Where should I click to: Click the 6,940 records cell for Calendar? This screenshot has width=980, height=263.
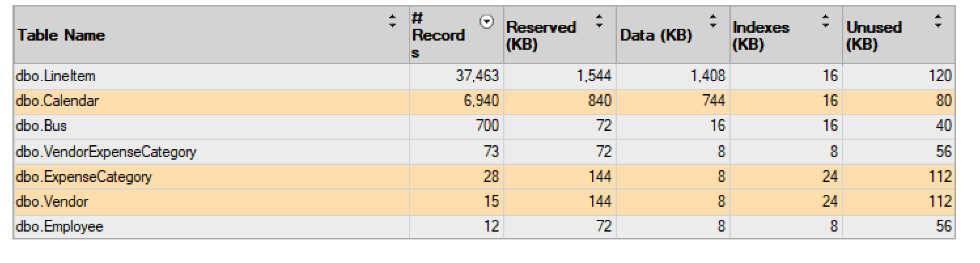(x=480, y=101)
